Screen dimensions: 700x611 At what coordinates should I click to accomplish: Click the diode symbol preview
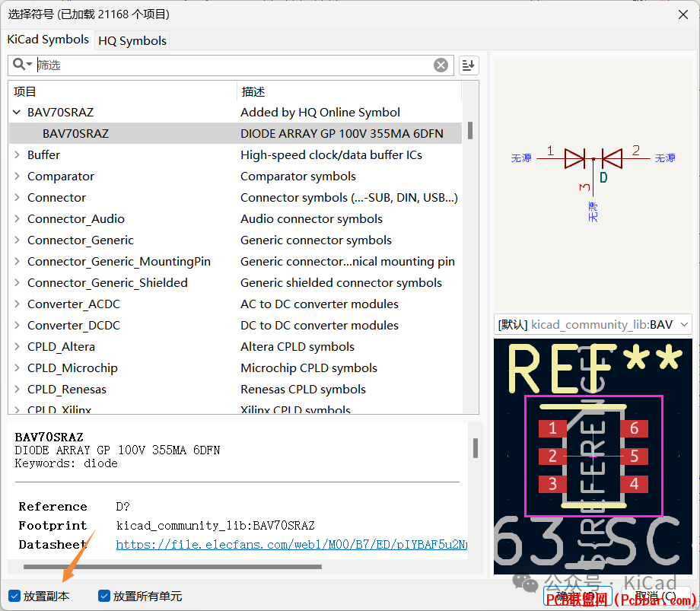pos(593,183)
